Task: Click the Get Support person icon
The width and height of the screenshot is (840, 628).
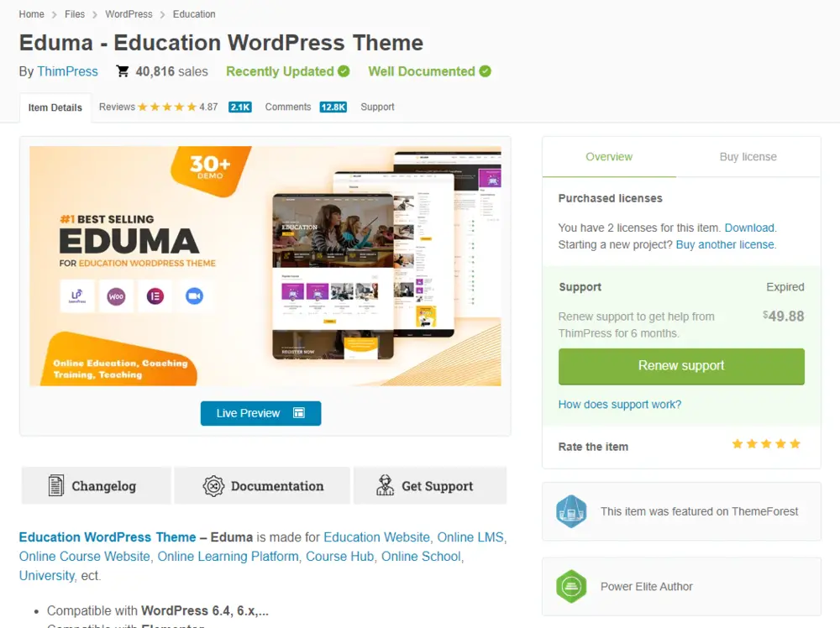Action: pyautogui.click(x=385, y=485)
